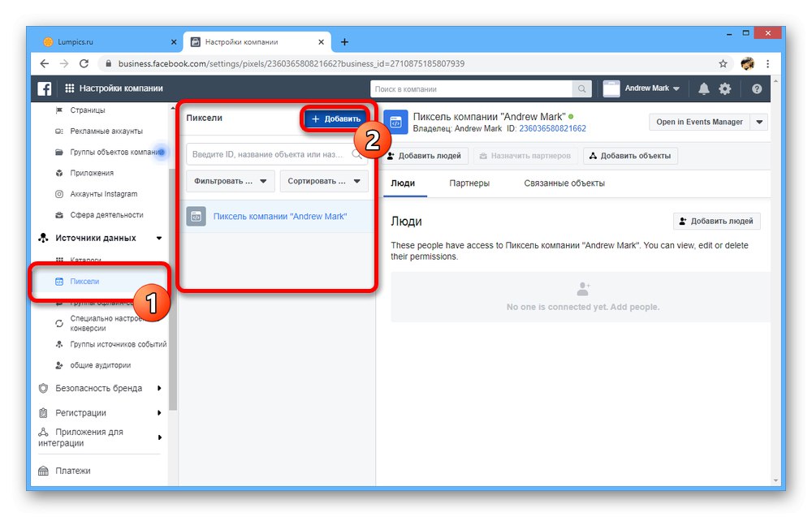Click the Facebook logo icon
Screen dimensions: 812x517
point(44,88)
